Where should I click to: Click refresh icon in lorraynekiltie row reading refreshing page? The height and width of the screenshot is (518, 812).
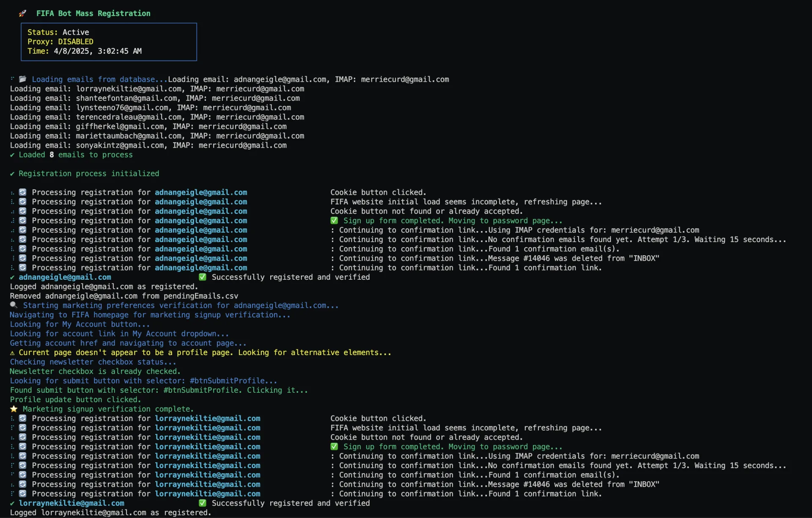[x=23, y=428]
